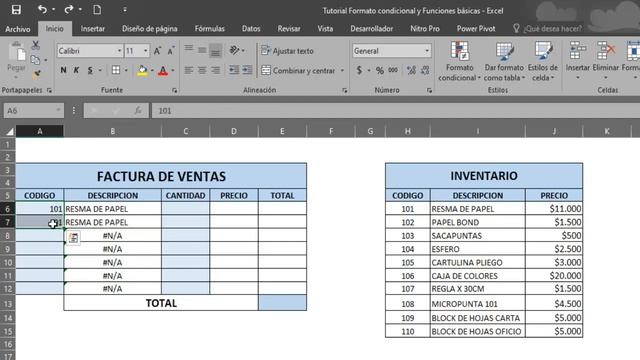Toggle underline (S) formatting
Viewport: 640px width, 360px height.
coord(90,70)
